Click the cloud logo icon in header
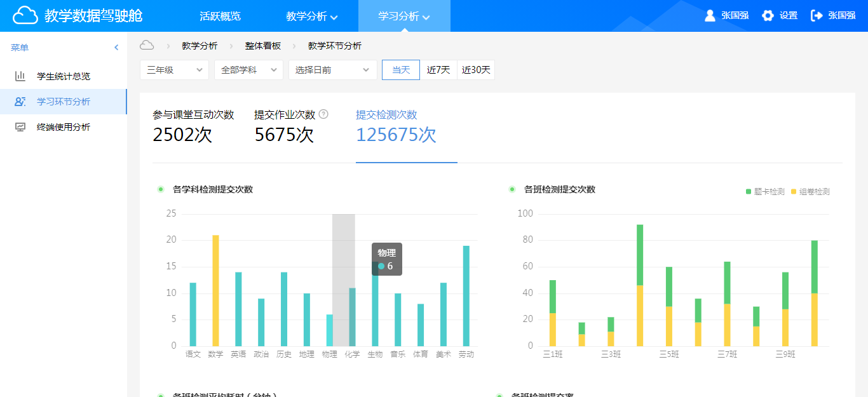This screenshot has width=868, height=397. point(25,15)
